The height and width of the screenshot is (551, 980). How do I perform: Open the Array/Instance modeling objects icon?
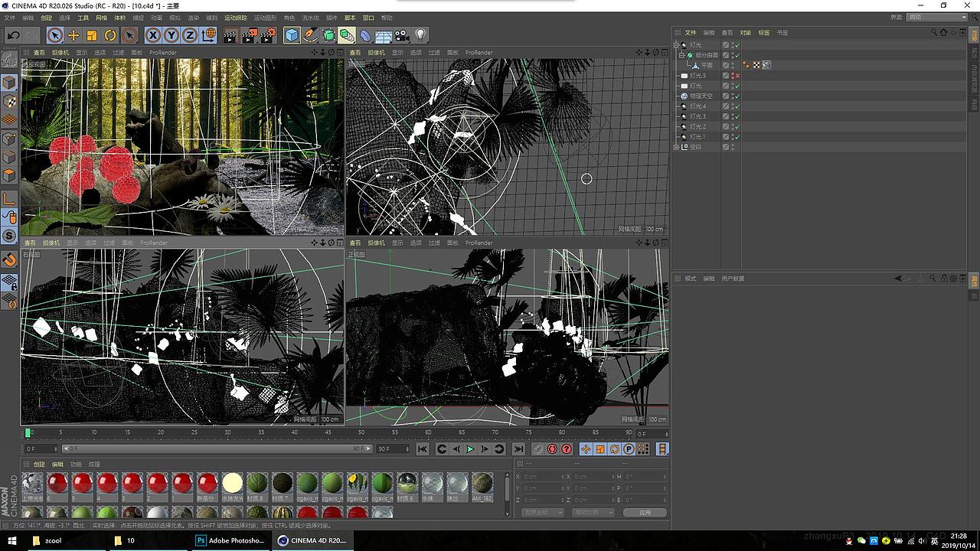[347, 35]
